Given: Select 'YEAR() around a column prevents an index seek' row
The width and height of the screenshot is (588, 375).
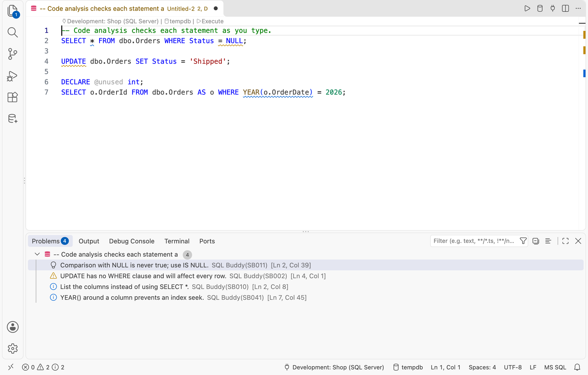Looking at the screenshot, I should (306, 297).
